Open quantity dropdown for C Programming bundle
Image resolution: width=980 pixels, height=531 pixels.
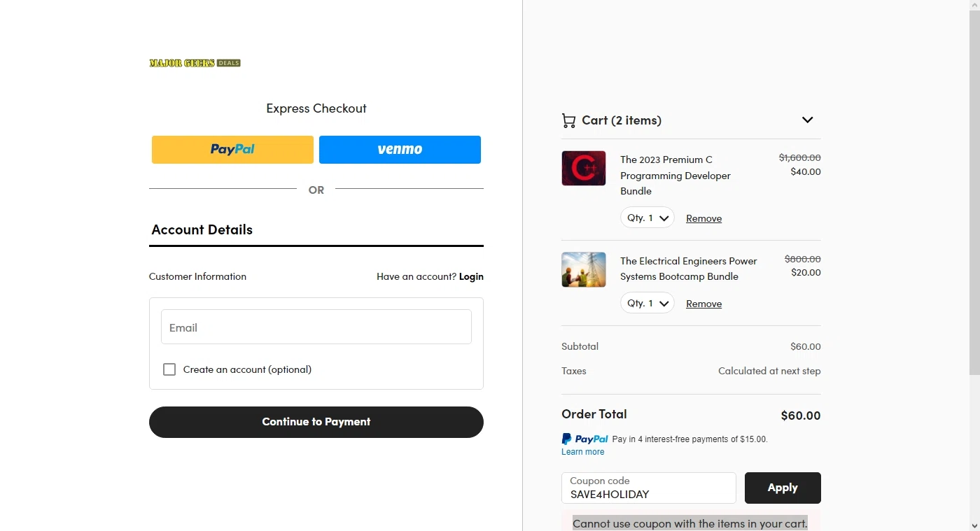click(x=647, y=218)
